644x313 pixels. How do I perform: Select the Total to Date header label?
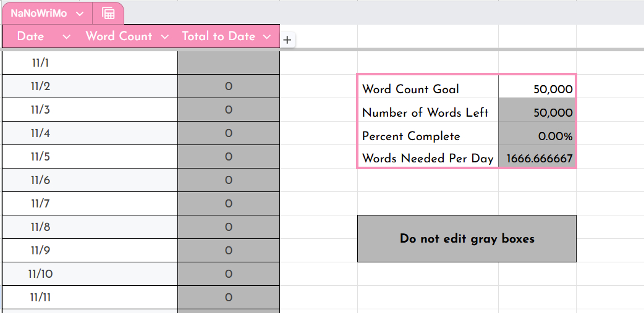tap(218, 36)
